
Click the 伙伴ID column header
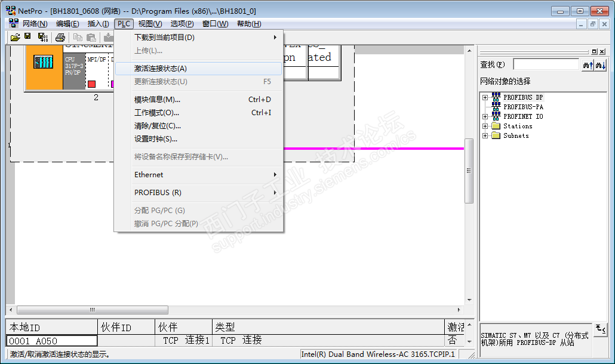pos(126,327)
